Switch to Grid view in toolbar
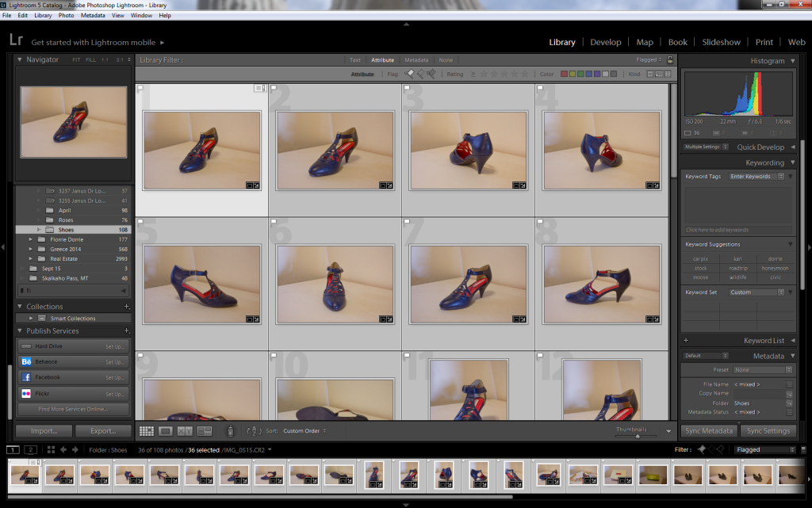 point(146,431)
